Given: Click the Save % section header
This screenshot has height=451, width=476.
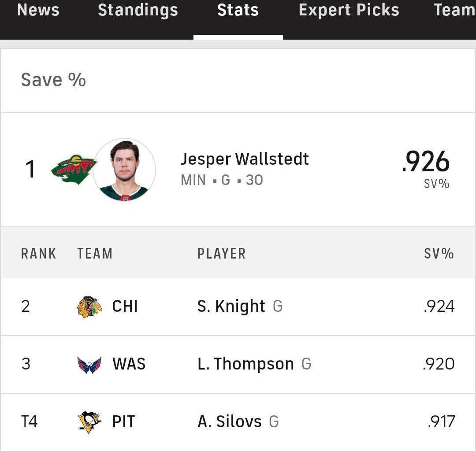Looking at the screenshot, I should click(53, 80).
